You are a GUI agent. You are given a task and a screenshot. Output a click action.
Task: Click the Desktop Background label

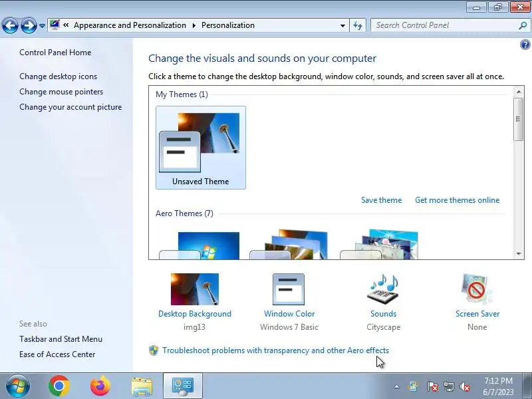[195, 314]
